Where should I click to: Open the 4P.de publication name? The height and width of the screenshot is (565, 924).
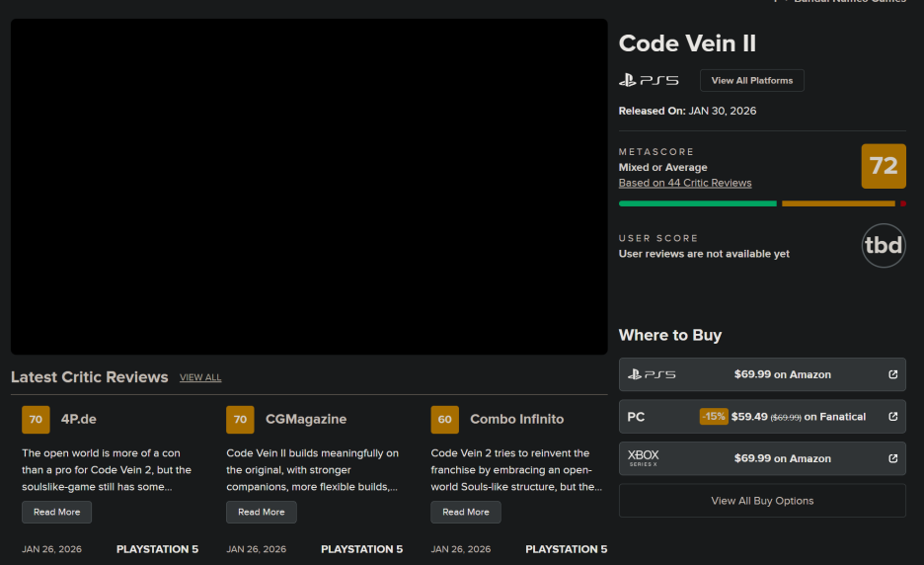[78, 420]
